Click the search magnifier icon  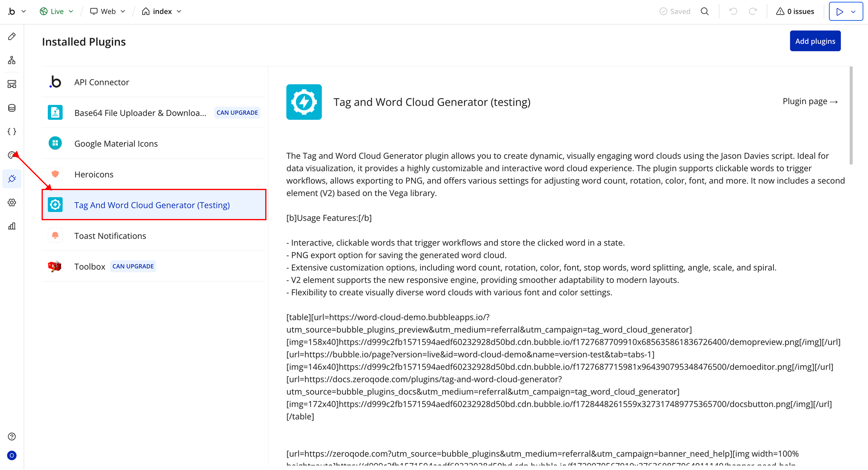705,11
